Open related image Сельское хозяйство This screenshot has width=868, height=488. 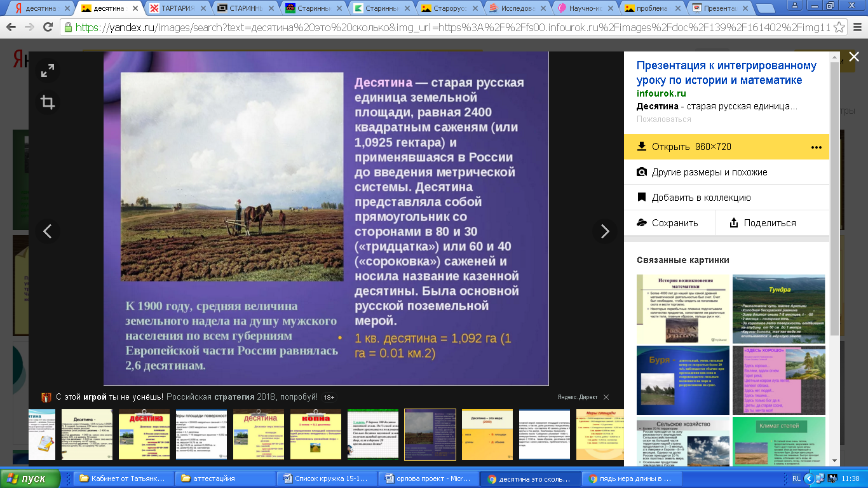(x=683, y=442)
